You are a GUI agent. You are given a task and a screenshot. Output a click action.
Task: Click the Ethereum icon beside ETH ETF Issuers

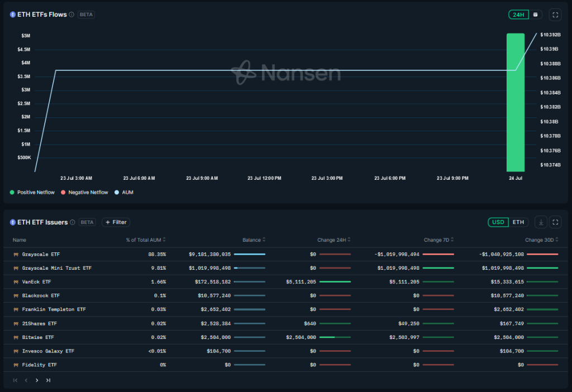13,222
